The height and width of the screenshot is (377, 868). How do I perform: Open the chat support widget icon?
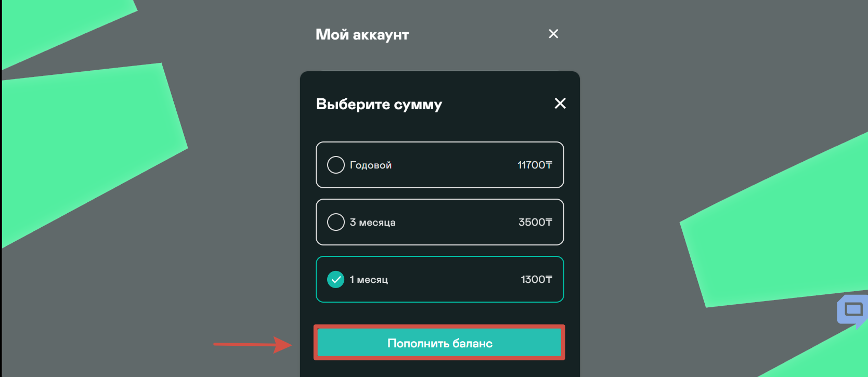tap(853, 311)
